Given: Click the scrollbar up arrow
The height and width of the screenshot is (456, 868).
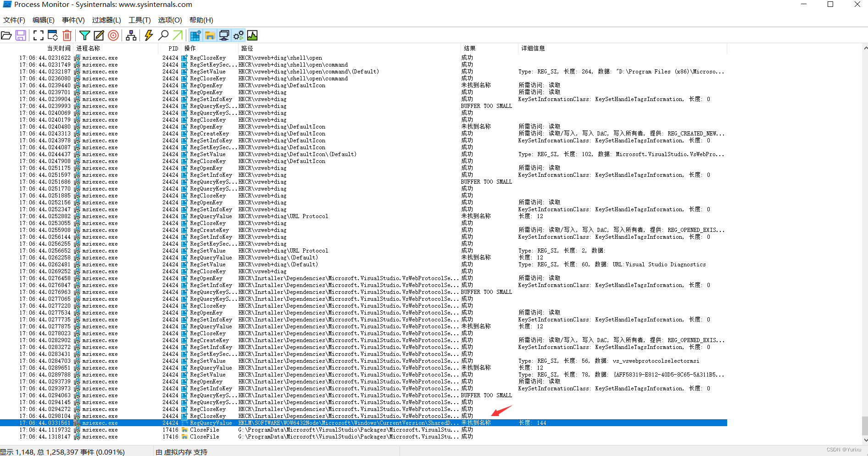Looking at the screenshot, I should point(865,48).
